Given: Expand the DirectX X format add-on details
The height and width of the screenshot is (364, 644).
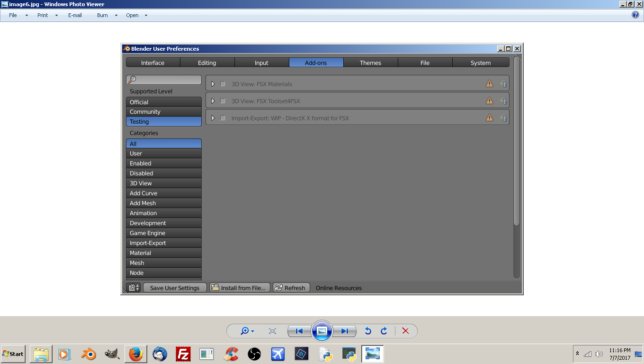Looking at the screenshot, I should (213, 118).
